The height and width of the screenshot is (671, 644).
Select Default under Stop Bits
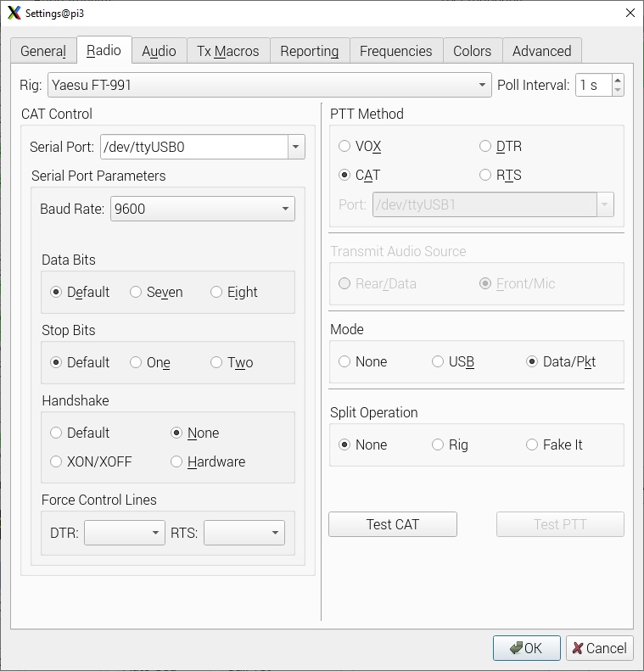point(80,362)
